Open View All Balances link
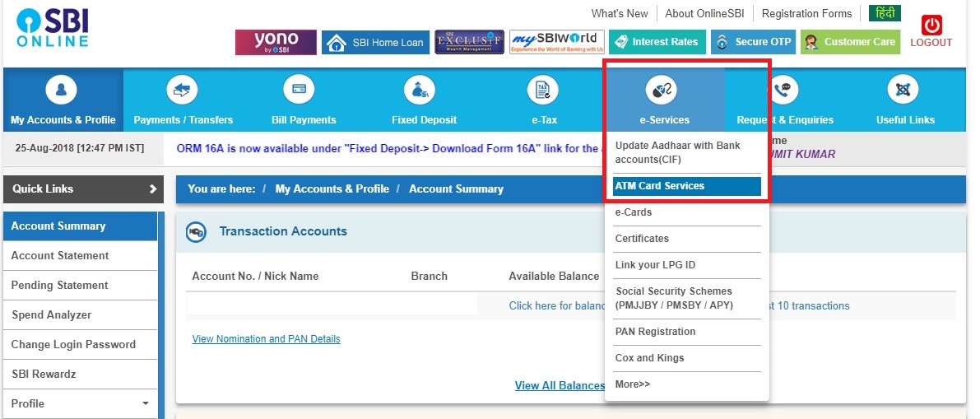This screenshot has width=980, height=419. [x=560, y=386]
